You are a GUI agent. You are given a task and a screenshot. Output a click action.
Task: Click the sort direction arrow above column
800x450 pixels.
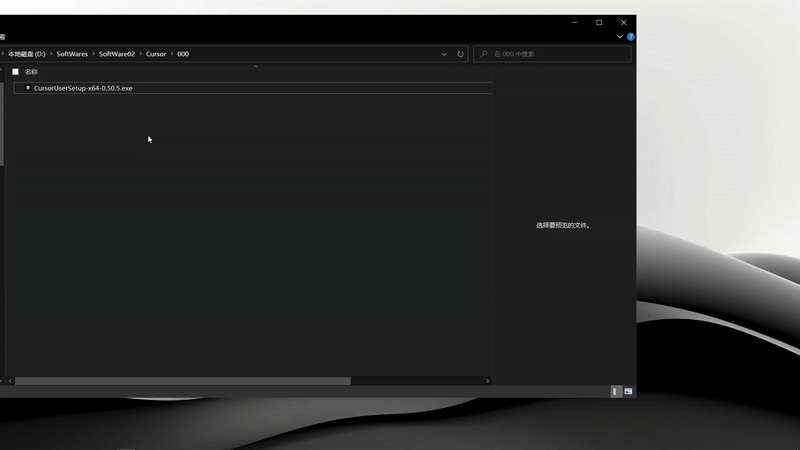pyautogui.click(x=256, y=66)
